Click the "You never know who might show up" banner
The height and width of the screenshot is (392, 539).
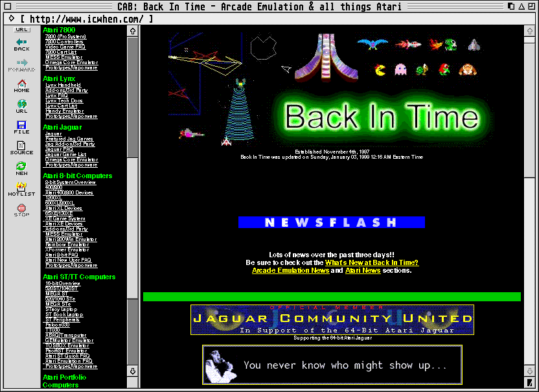tap(332, 365)
